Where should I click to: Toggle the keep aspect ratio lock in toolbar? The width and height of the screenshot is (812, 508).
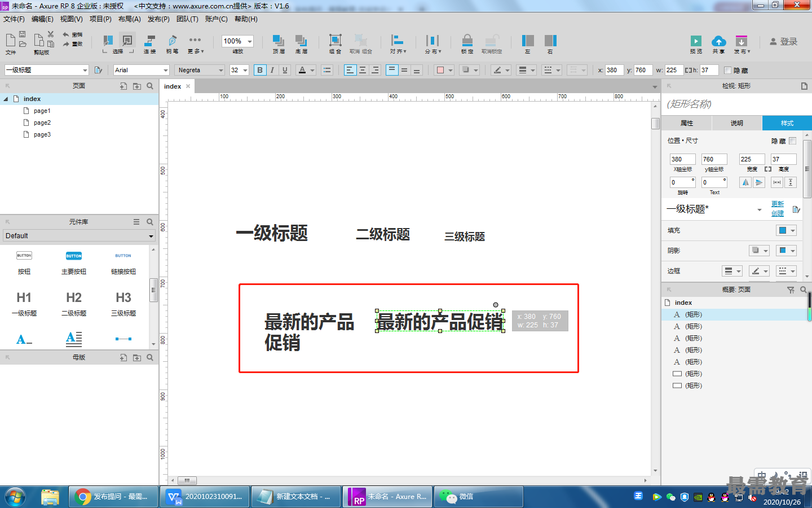[688, 70]
